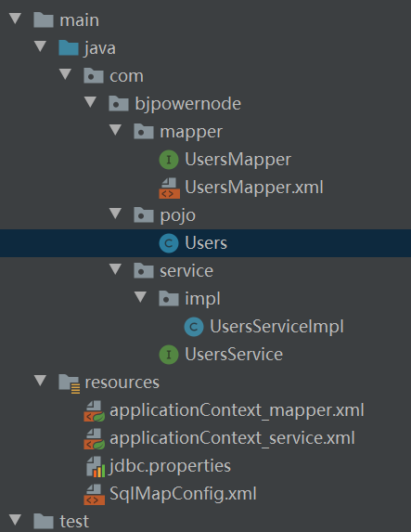Collapse the mapper package arrow

tap(116, 130)
